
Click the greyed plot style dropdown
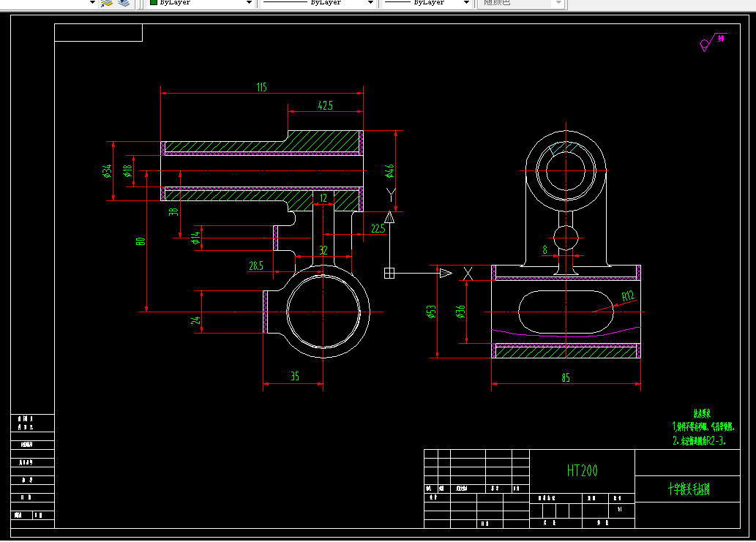click(x=520, y=2)
